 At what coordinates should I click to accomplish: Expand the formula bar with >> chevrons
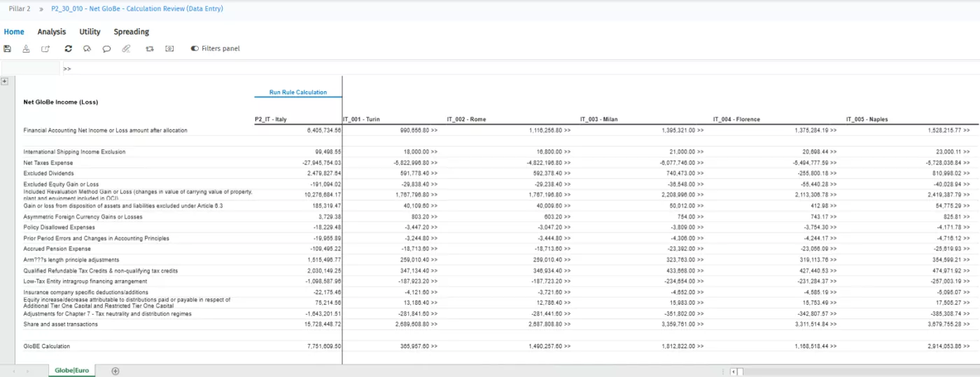(67, 69)
